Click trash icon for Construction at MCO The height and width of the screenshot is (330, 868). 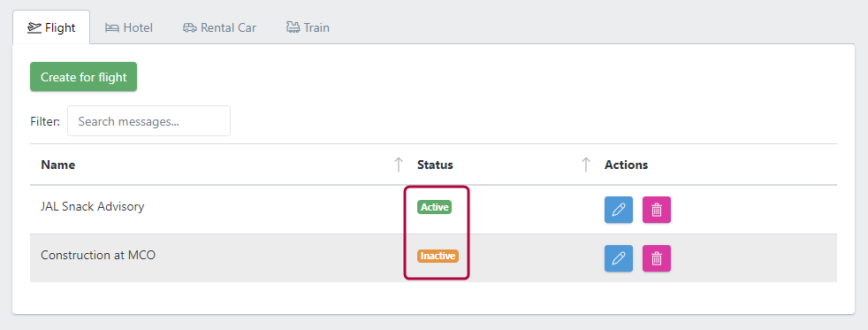657,258
